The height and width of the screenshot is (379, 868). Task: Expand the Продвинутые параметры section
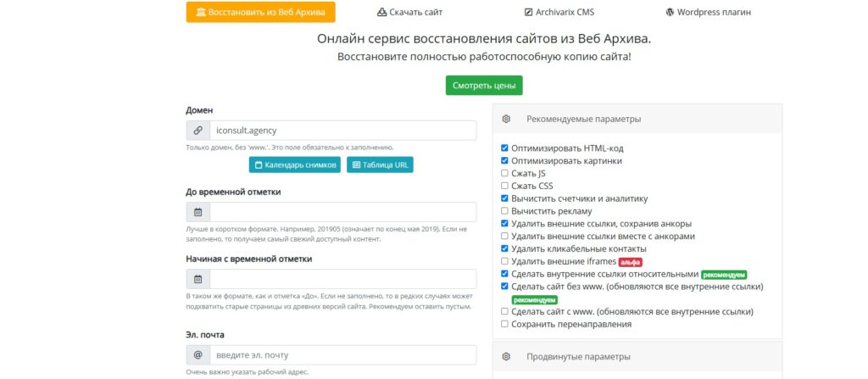(637, 357)
